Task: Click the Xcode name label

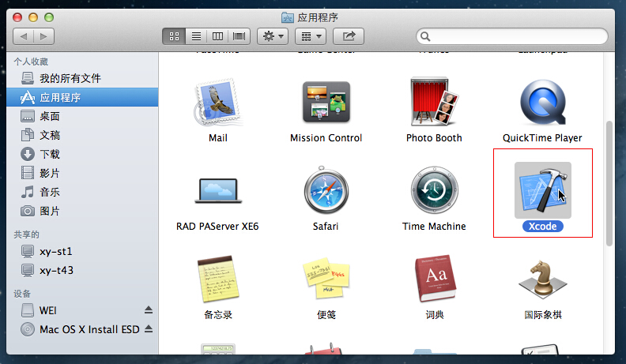Action: (x=542, y=226)
